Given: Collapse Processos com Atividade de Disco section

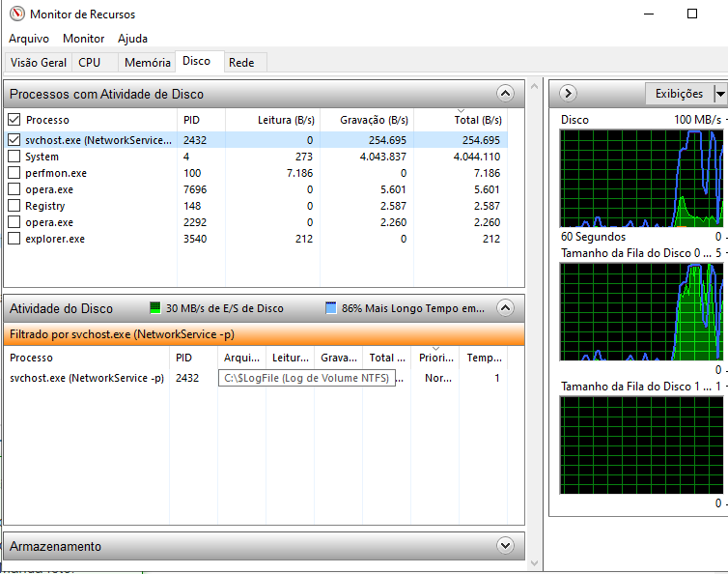Looking at the screenshot, I should click(x=505, y=94).
